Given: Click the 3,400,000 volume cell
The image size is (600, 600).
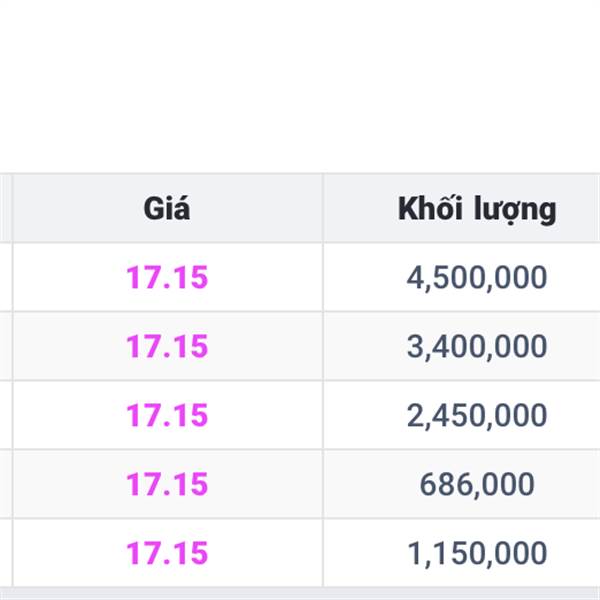Looking at the screenshot, I should coord(477,346).
